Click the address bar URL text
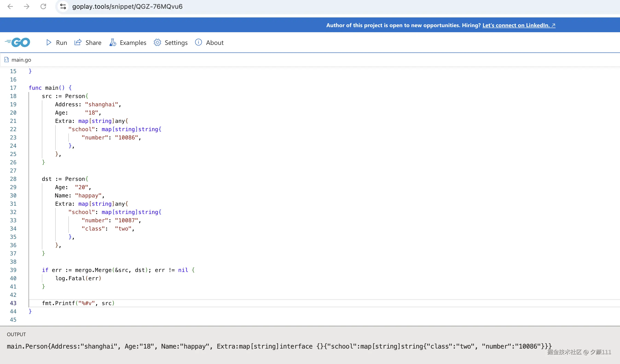Viewport: 620px width, 364px height. (x=127, y=7)
